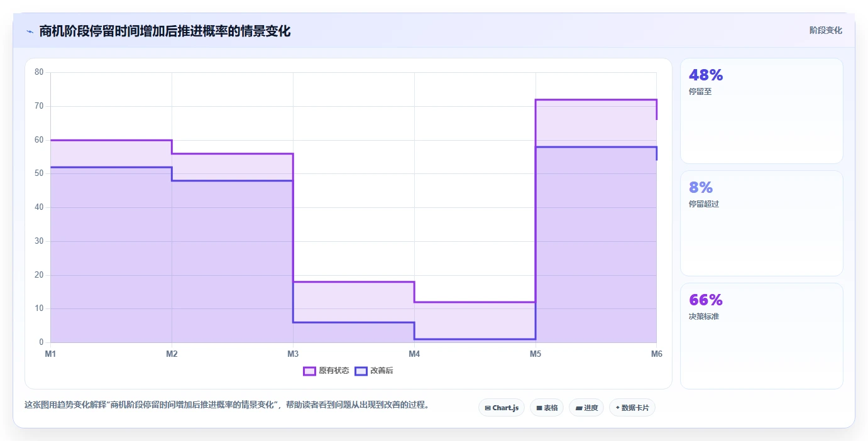Click the 50 y-axis value
This screenshot has width=868, height=441.
click(39, 173)
